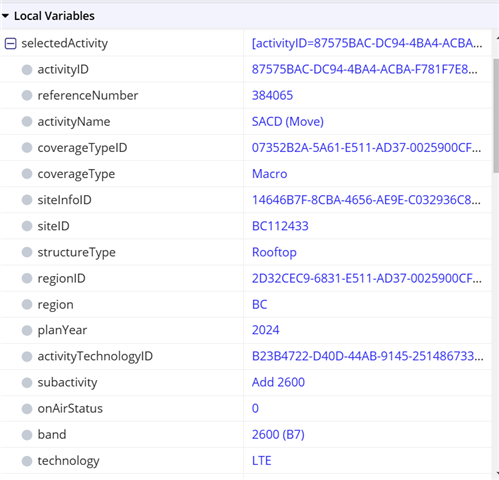Click the BC112433 site ID value
499x480 pixels.
click(280, 226)
